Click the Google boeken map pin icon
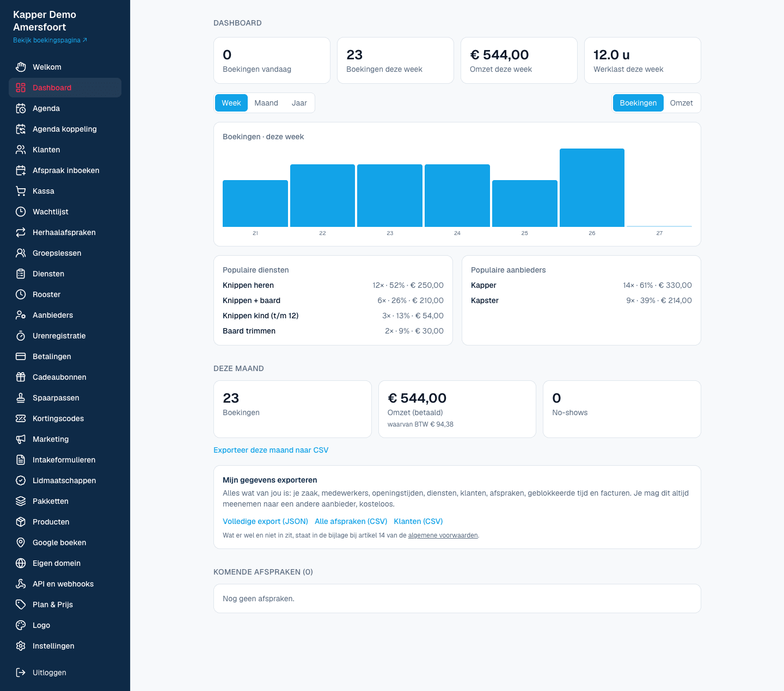 (x=21, y=542)
